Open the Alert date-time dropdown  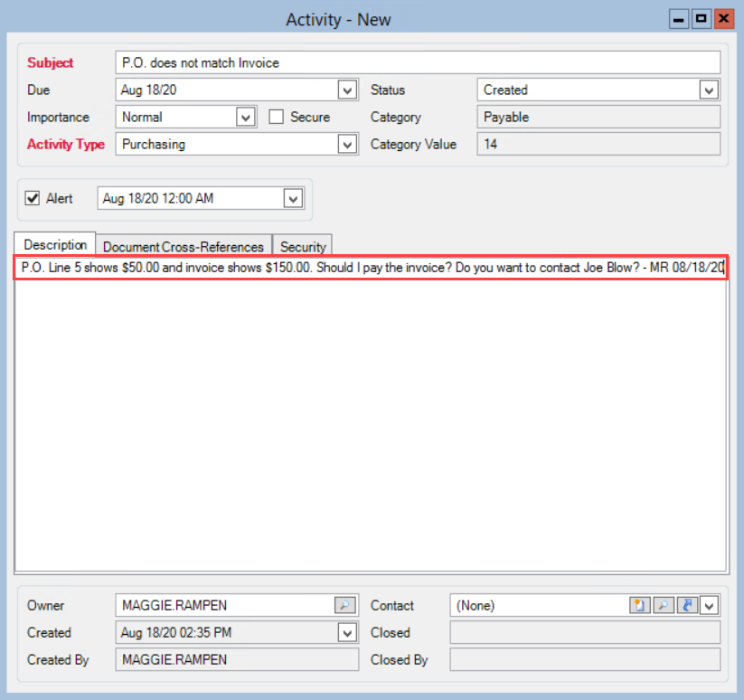pos(293,198)
